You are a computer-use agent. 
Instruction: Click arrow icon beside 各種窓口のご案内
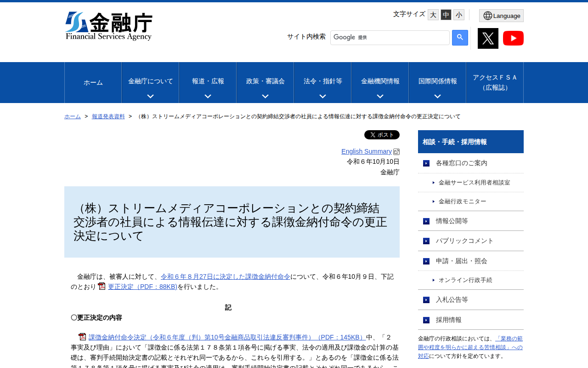pyautogui.click(x=426, y=163)
